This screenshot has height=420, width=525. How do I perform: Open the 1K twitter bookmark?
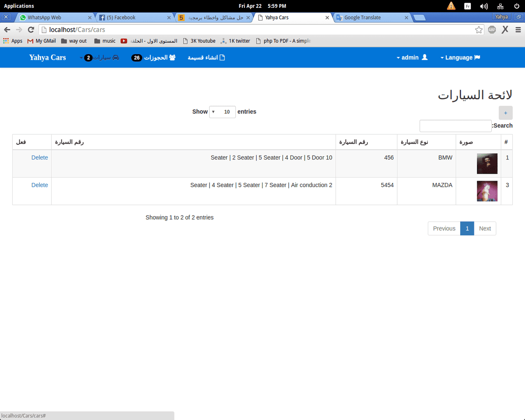click(235, 41)
